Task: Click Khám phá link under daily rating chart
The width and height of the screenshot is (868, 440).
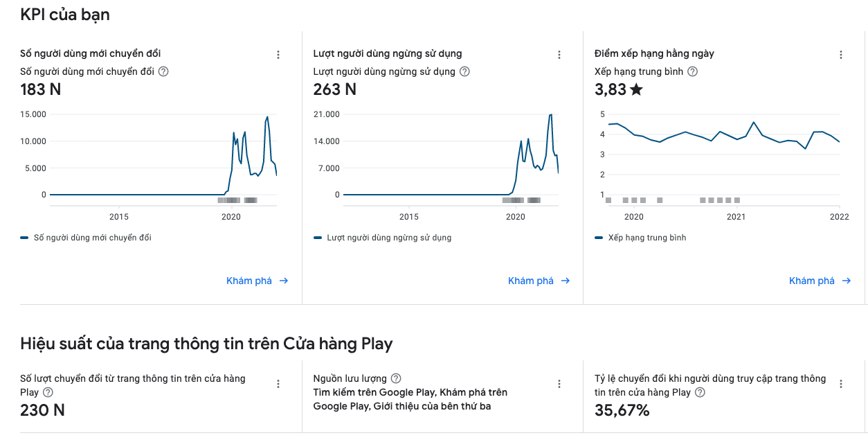Action: pos(820,281)
